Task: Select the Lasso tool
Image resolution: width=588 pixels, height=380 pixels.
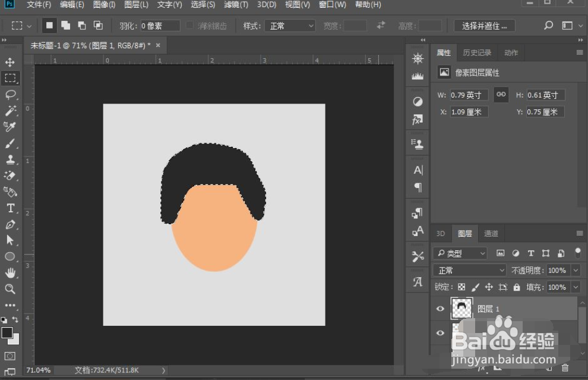Action: click(10, 95)
